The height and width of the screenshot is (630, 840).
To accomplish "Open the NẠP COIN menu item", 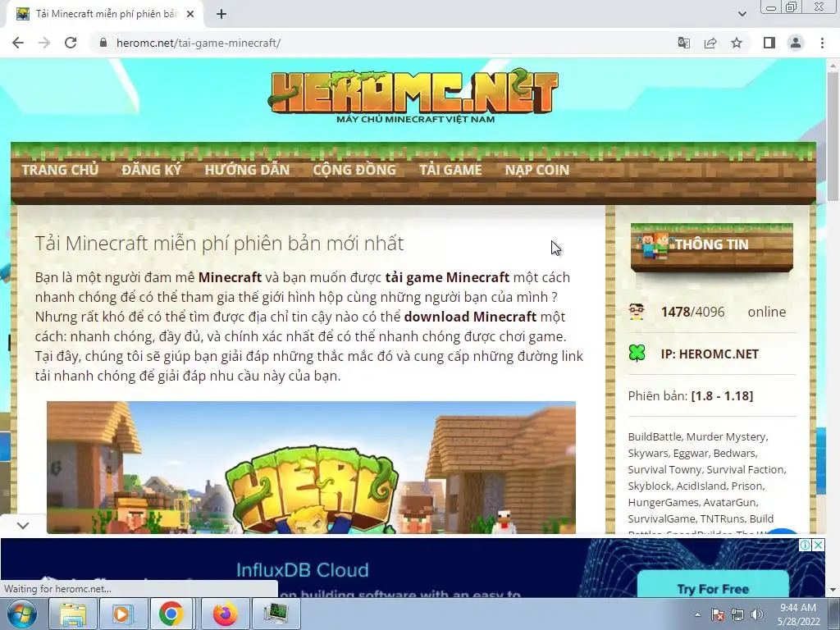I will (536, 170).
